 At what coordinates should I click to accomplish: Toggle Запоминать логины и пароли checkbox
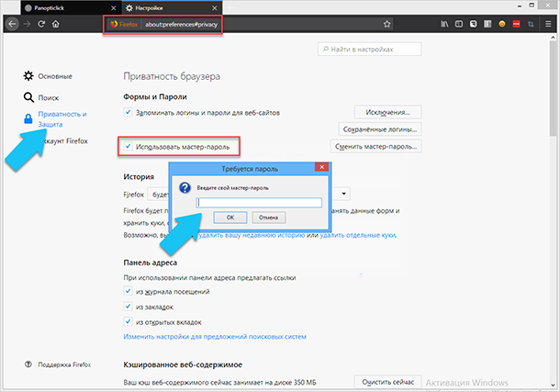click(128, 112)
